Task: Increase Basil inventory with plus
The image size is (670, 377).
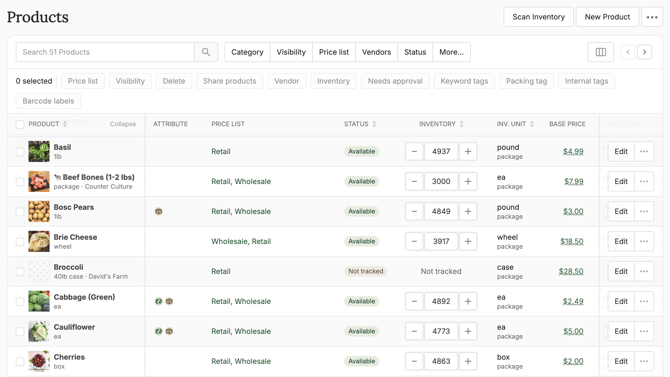Action: pos(468,151)
